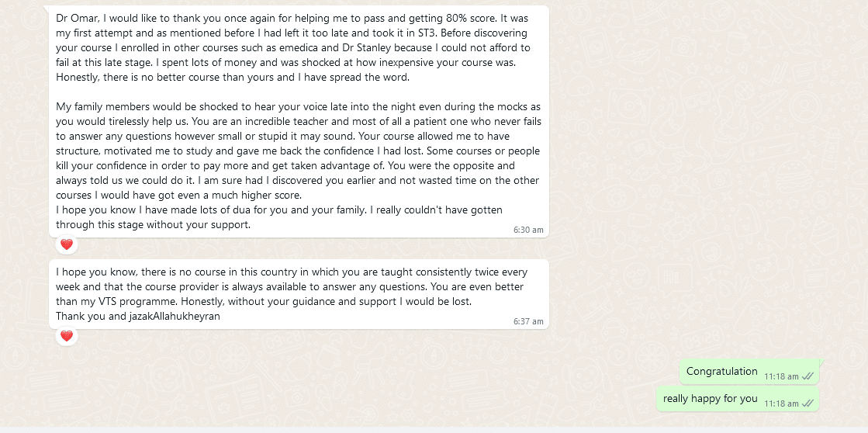
Task: Click the green Congratulation message bubble
Action: pyautogui.click(x=749, y=372)
